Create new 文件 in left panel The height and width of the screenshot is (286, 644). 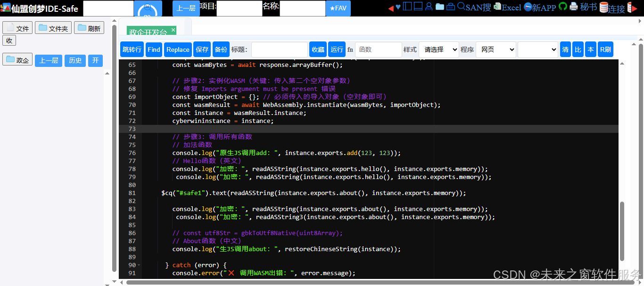(17, 28)
